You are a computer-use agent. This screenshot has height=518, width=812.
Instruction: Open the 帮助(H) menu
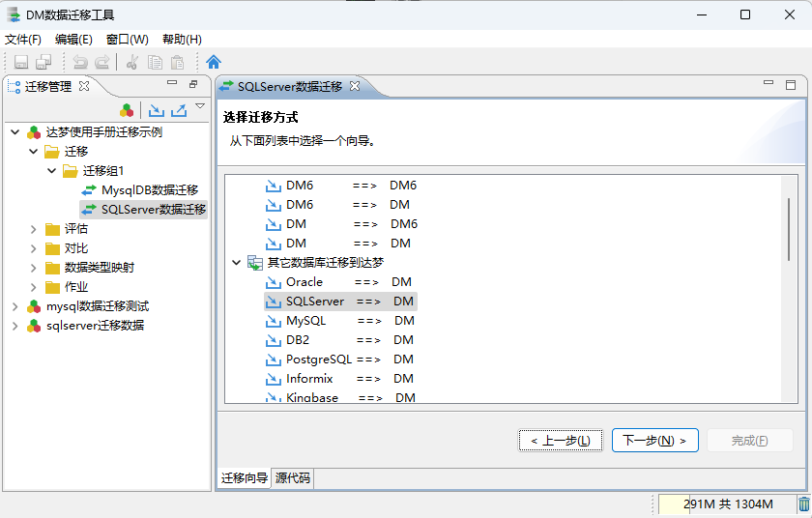click(x=182, y=40)
